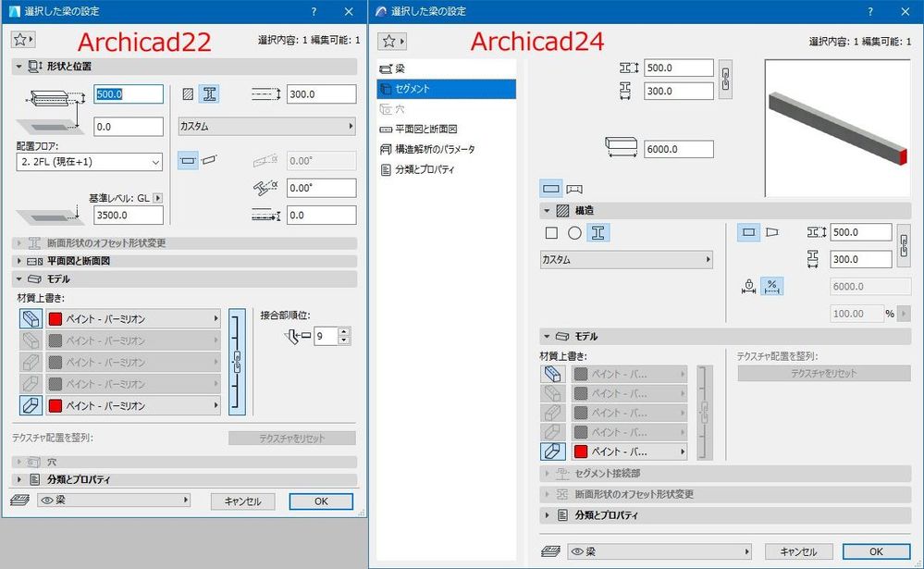Click キャンセル in Archicad24 dialog
Viewport: 924px width, 569px height.
(798, 551)
